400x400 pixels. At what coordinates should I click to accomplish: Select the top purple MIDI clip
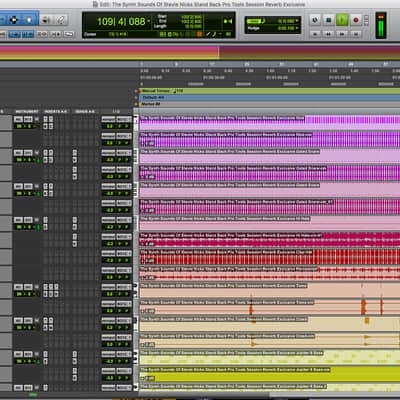[270, 122]
